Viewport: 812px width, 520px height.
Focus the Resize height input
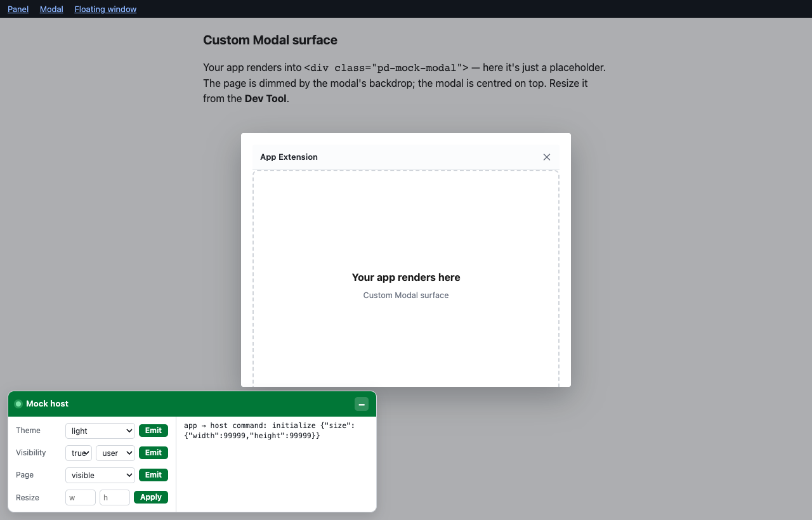115,497
